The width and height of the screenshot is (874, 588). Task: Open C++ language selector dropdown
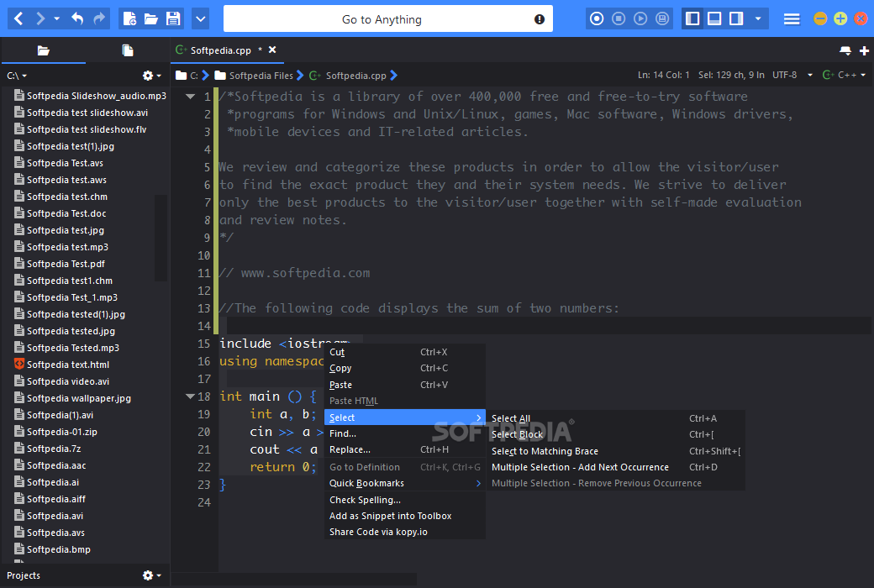pyautogui.click(x=844, y=75)
